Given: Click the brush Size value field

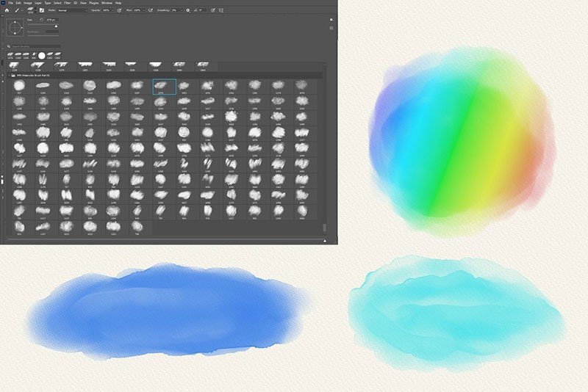Looking at the screenshot, I should 51,20.
